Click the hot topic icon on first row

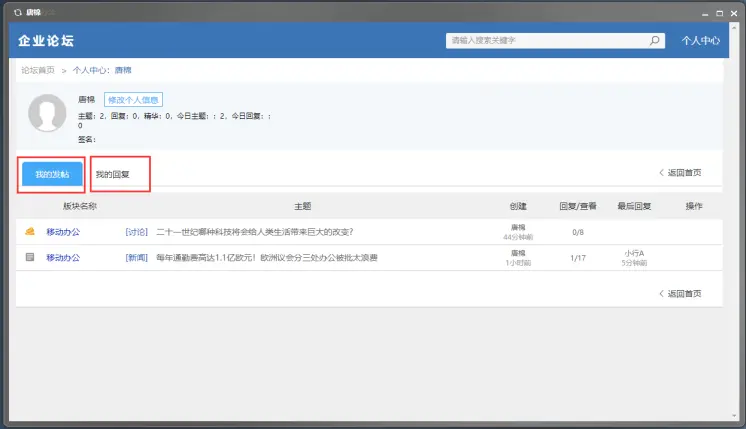30,232
